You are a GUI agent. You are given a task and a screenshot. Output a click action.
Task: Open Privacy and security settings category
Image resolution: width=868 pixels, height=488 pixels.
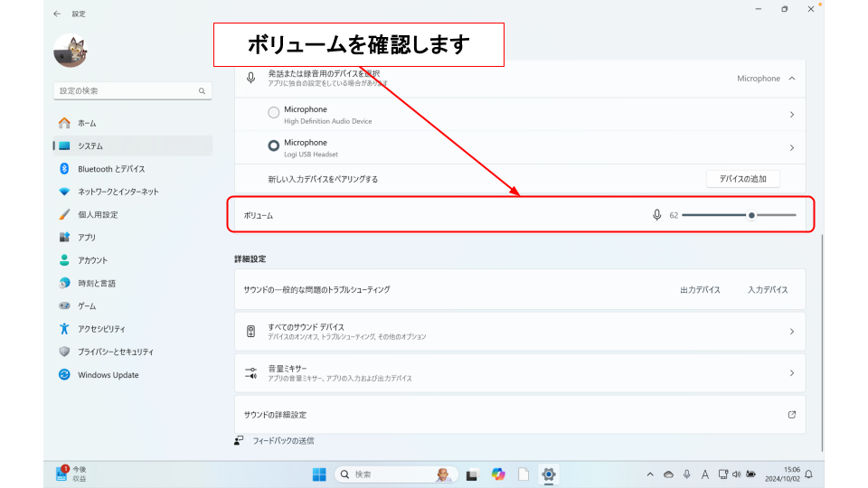click(115, 352)
